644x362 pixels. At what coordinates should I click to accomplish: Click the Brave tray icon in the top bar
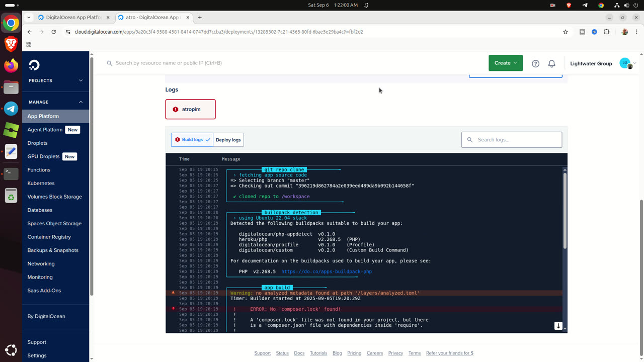click(x=569, y=5)
